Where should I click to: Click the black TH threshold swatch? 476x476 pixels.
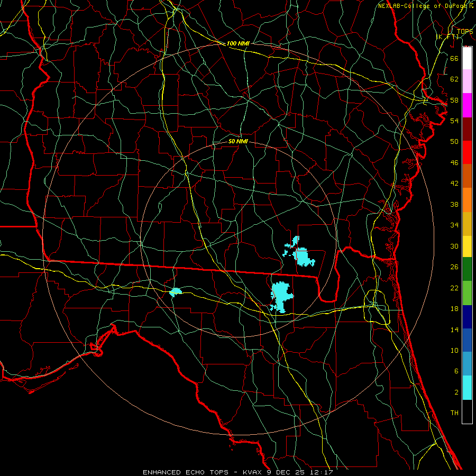coord(467,411)
